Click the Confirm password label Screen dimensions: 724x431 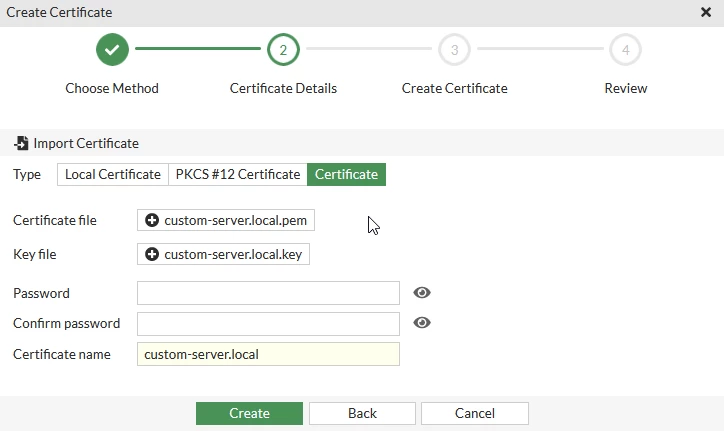click(66, 323)
